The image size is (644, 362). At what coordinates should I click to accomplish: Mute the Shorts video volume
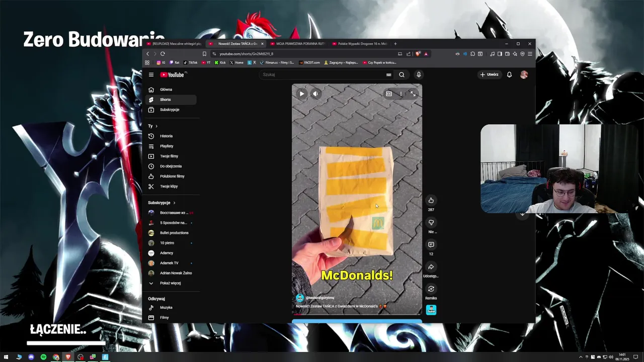point(315,94)
